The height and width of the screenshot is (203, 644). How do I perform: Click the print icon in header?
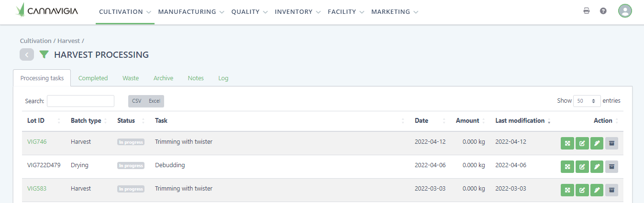click(587, 11)
